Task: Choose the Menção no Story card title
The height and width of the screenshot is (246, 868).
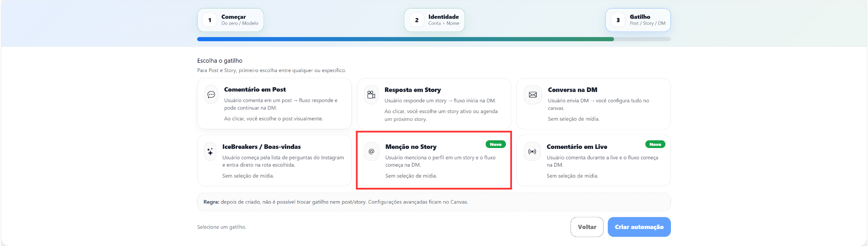Action: pos(411,147)
